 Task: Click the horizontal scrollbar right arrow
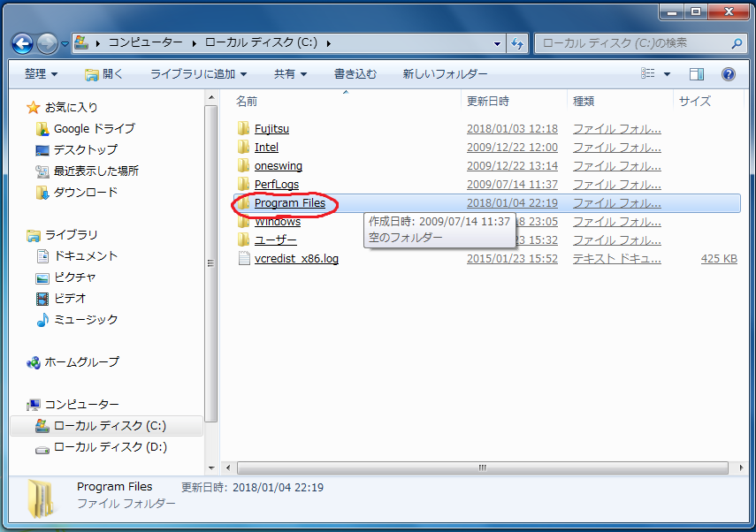(x=741, y=467)
